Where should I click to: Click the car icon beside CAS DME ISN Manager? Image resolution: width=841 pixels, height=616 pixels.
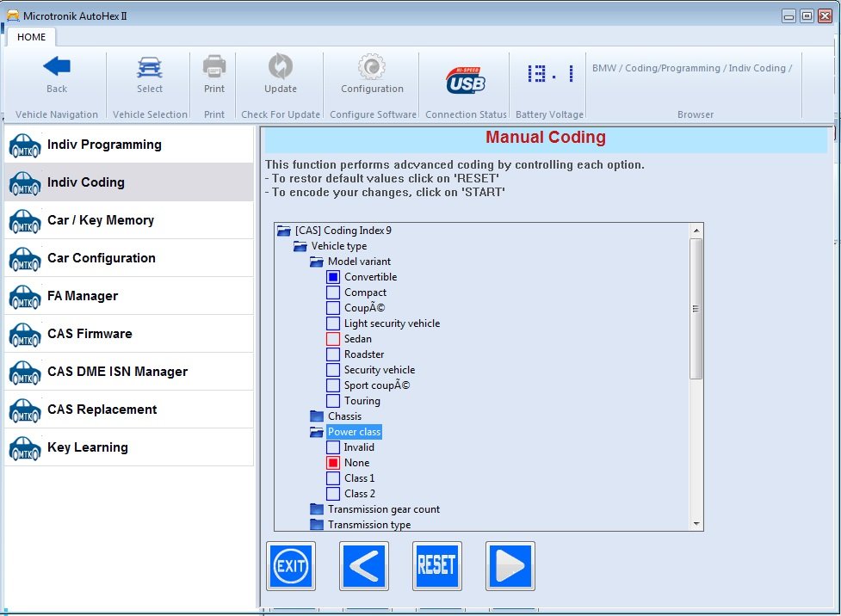[25, 373]
